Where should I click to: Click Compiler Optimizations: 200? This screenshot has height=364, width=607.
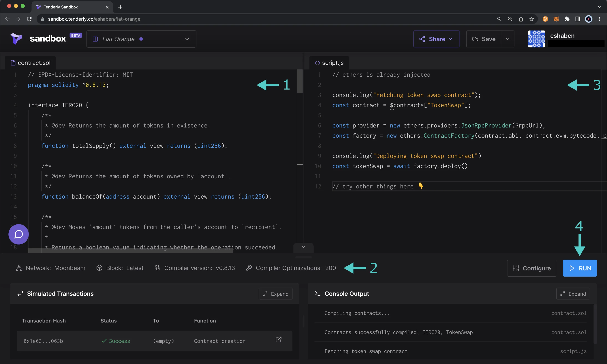point(291,268)
